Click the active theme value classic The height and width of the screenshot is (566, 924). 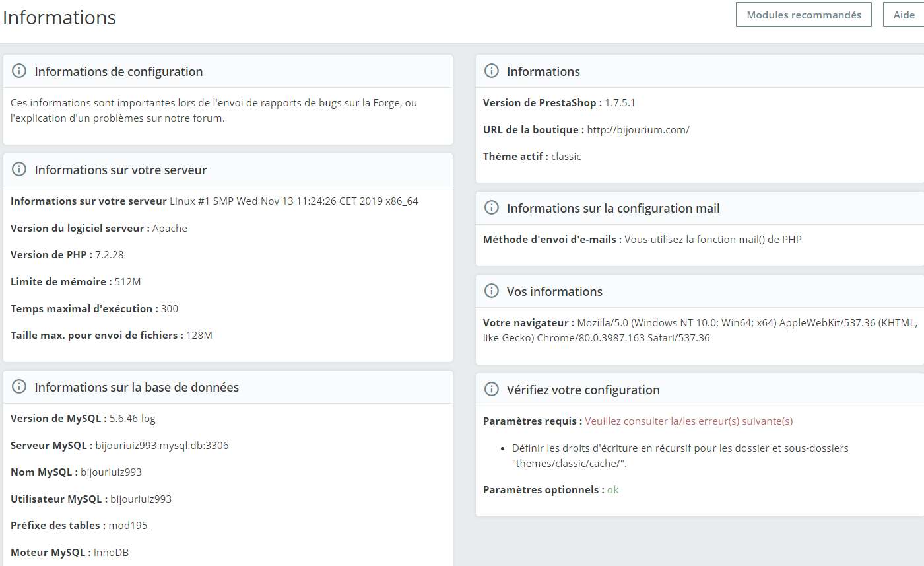(566, 157)
